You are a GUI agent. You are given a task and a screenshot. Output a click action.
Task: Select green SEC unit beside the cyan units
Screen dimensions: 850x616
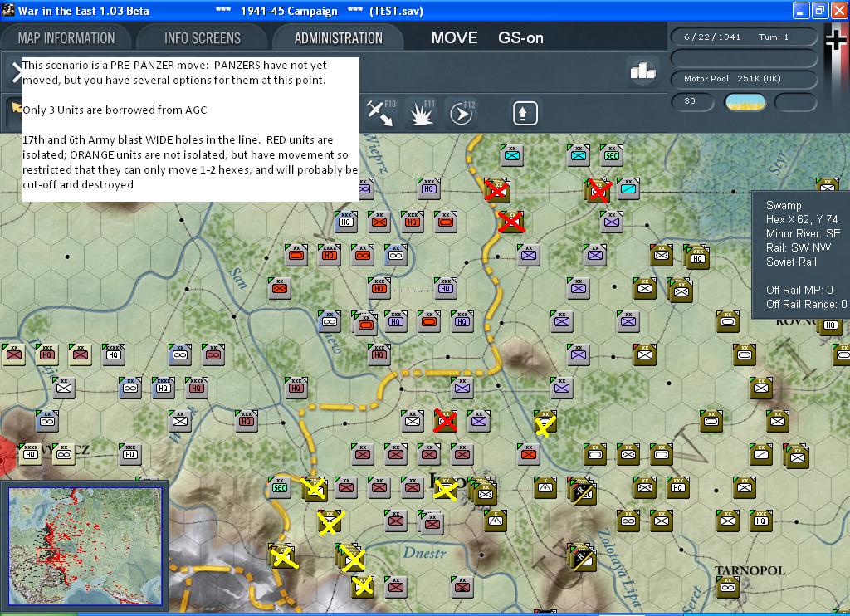point(612,155)
